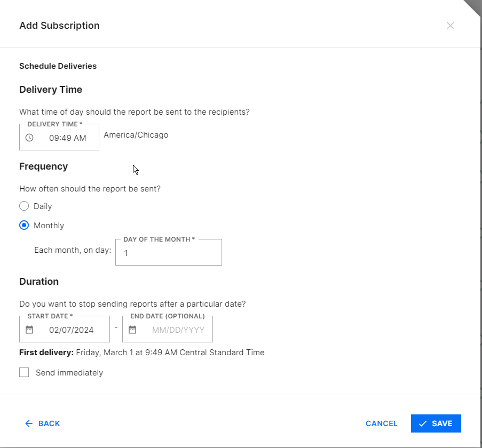Click the First delivery summary text

pos(141,352)
